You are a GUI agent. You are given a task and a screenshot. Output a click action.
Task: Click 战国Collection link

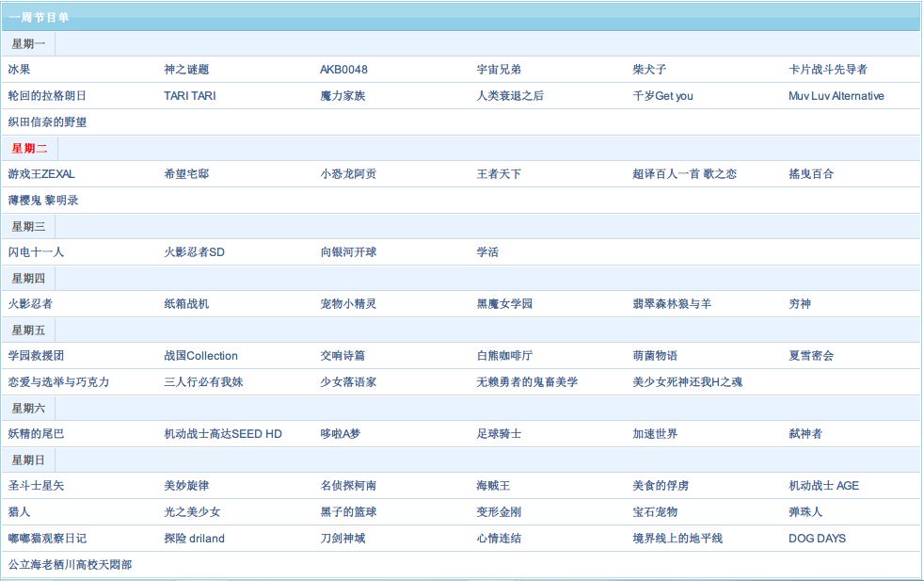[x=201, y=356]
